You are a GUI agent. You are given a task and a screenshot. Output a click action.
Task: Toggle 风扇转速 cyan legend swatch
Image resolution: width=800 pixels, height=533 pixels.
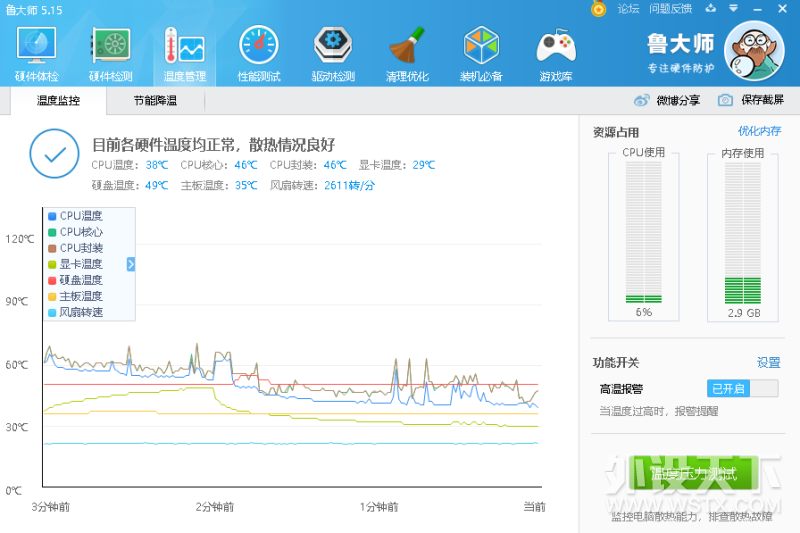coord(52,313)
